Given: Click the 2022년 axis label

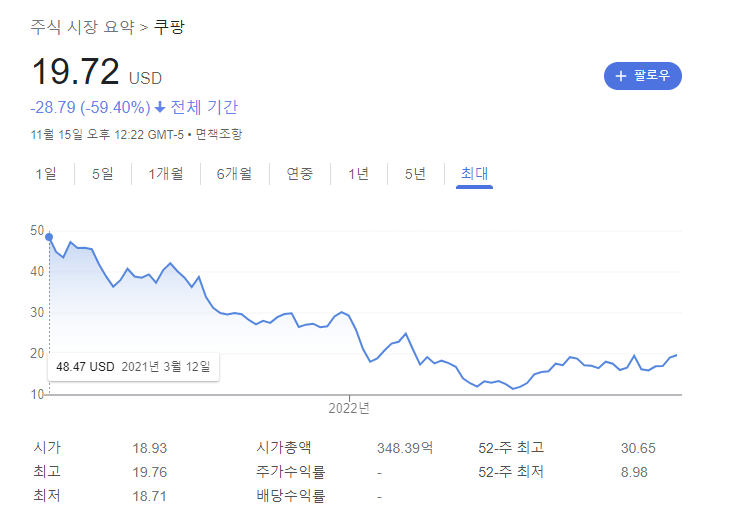Looking at the screenshot, I should coord(349,408).
